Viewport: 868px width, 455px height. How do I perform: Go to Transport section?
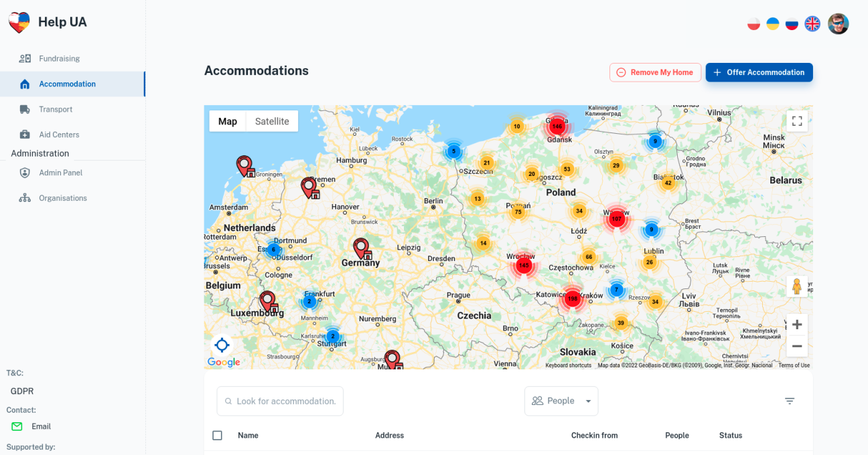[72, 109]
